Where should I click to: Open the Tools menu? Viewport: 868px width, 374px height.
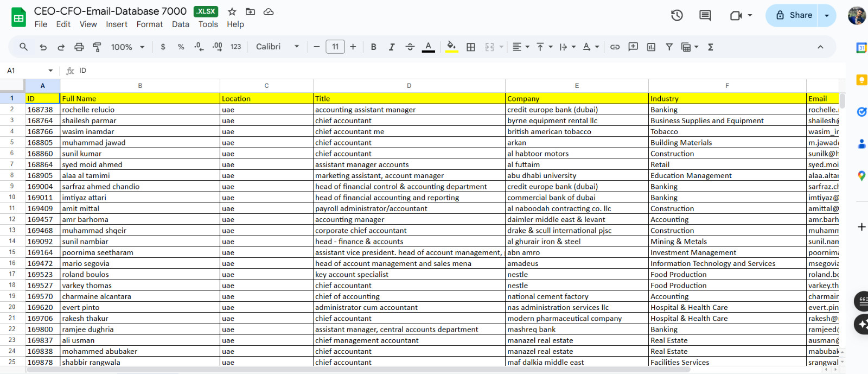point(208,24)
